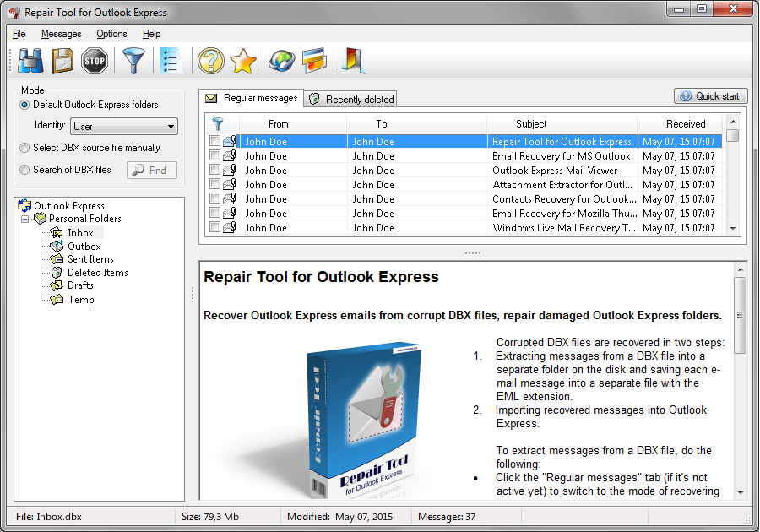The width and height of the screenshot is (760, 532).
Task: Open the Help menu
Action: tap(151, 34)
